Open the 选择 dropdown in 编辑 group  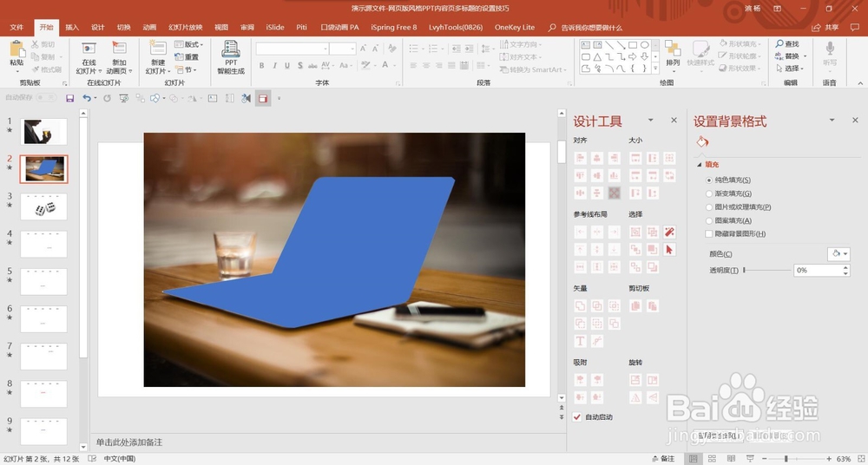click(x=791, y=69)
